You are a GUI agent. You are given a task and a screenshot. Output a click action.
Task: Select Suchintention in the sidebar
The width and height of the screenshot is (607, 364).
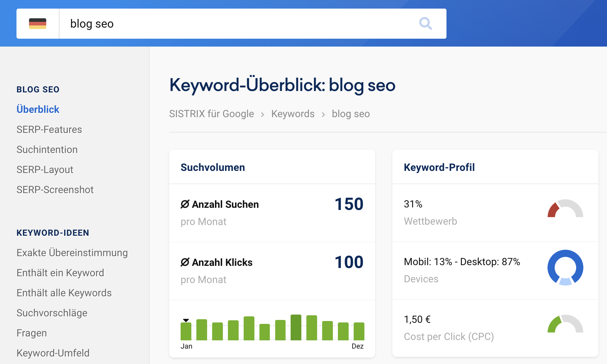point(47,149)
